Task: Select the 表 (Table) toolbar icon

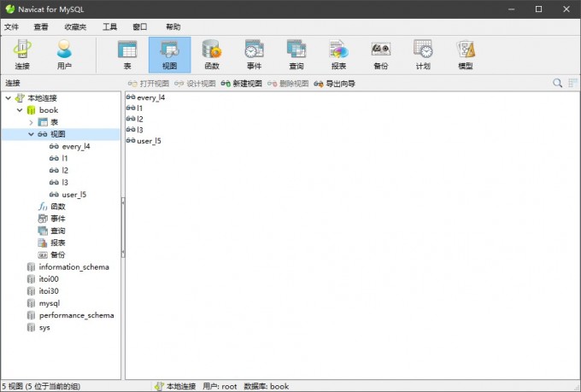Action: coord(127,55)
